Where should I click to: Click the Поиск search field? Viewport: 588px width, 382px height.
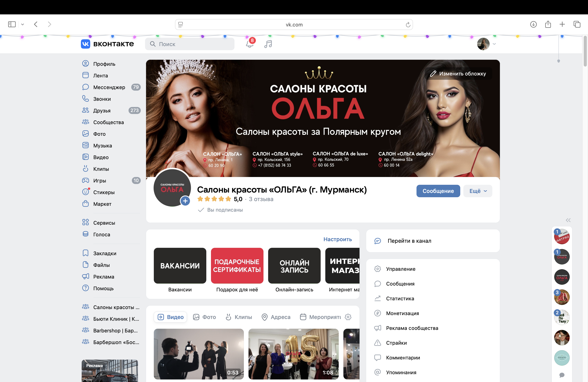pos(190,44)
